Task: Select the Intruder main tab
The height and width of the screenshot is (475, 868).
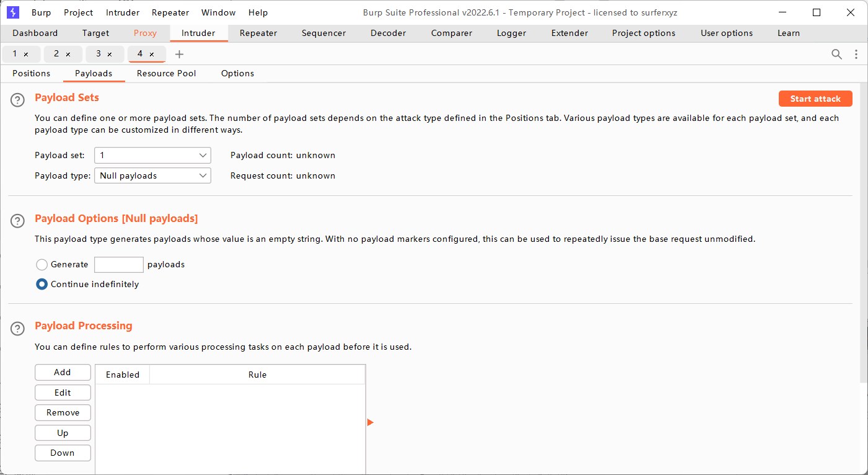Action: click(198, 33)
